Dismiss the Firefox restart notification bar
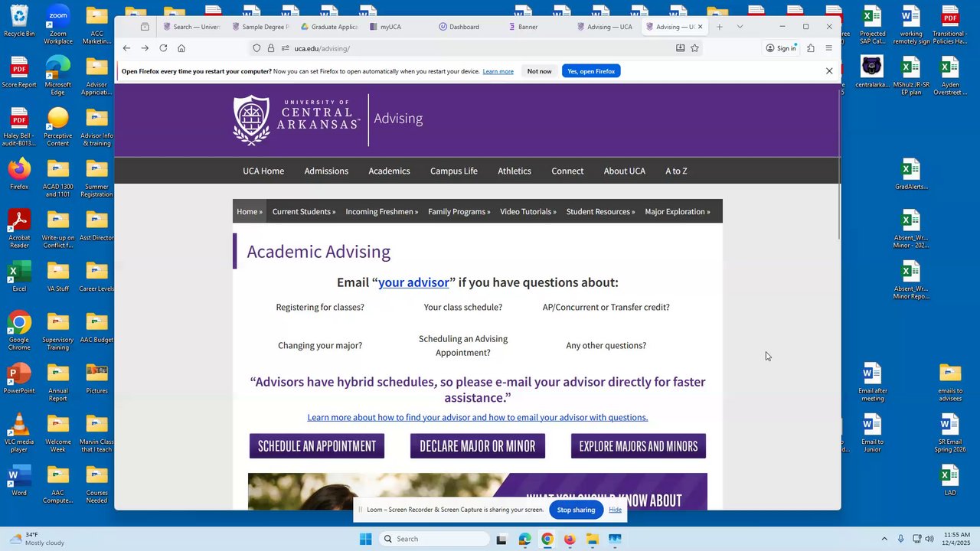The height and width of the screenshot is (551, 980). pos(829,71)
